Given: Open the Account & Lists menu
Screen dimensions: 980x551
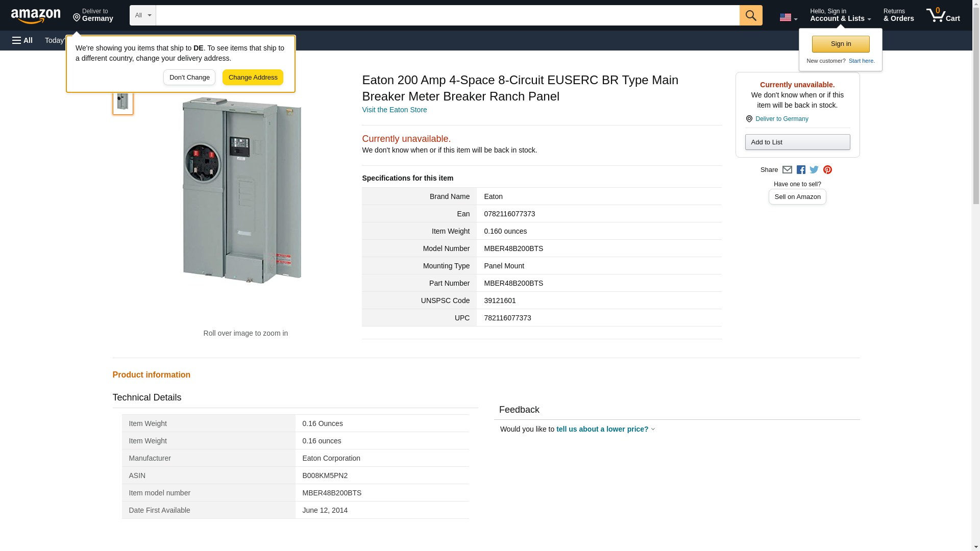Looking at the screenshot, I should point(840,15).
